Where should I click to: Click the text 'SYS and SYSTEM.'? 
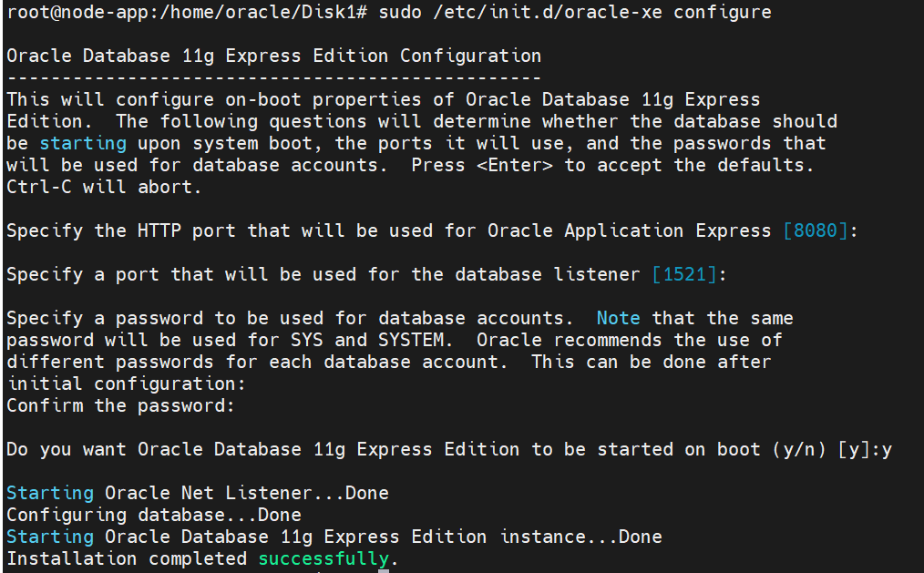click(371, 340)
